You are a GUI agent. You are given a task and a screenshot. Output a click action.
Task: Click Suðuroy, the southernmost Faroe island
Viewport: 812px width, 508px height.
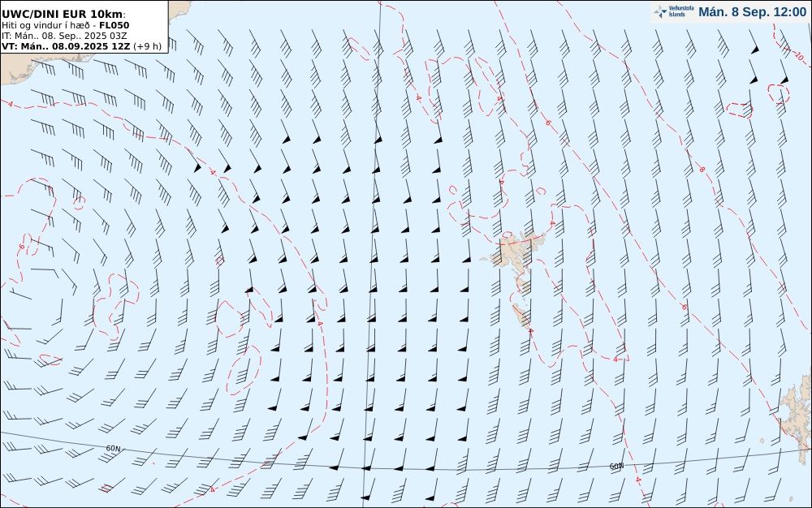click(521, 316)
